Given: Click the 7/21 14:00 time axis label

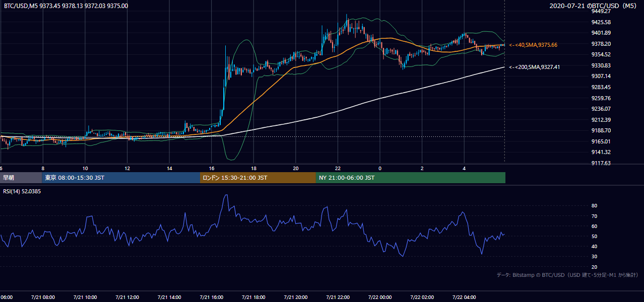Looking at the screenshot, I should tap(169, 297).
